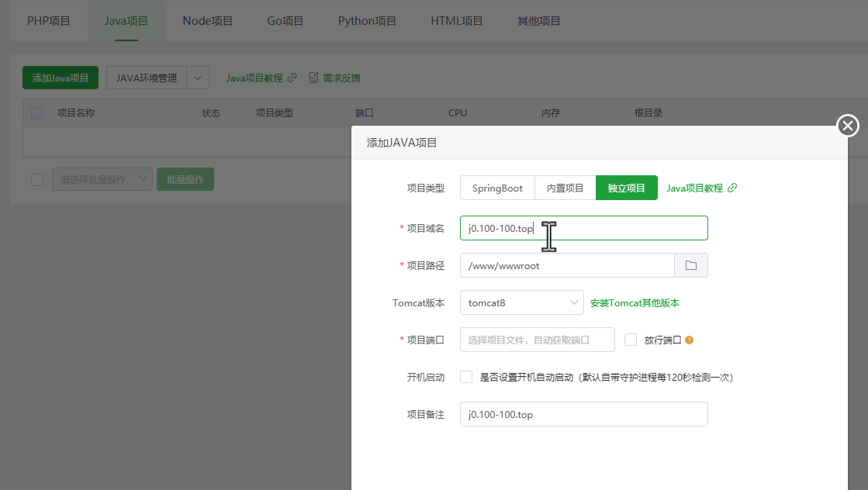
Task: Enable the 放行端口 checkbox
Action: click(631, 340)
